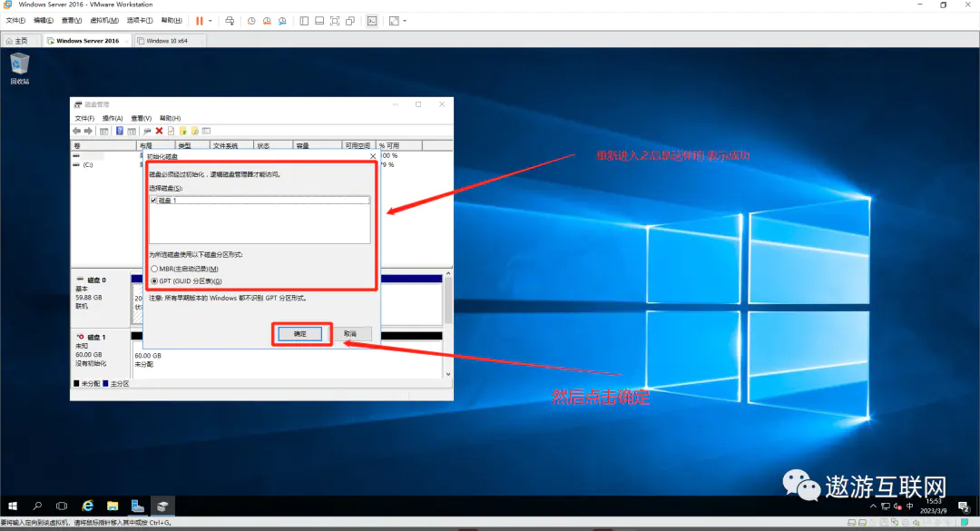Open the Windows Start button

click(13, 506)
